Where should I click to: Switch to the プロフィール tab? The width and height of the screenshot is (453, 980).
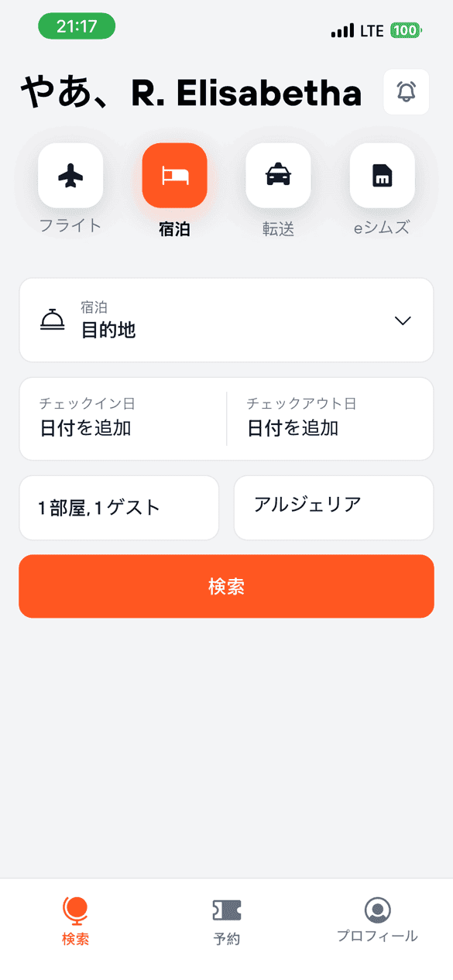pyautogui.click(x=377, y=921)
